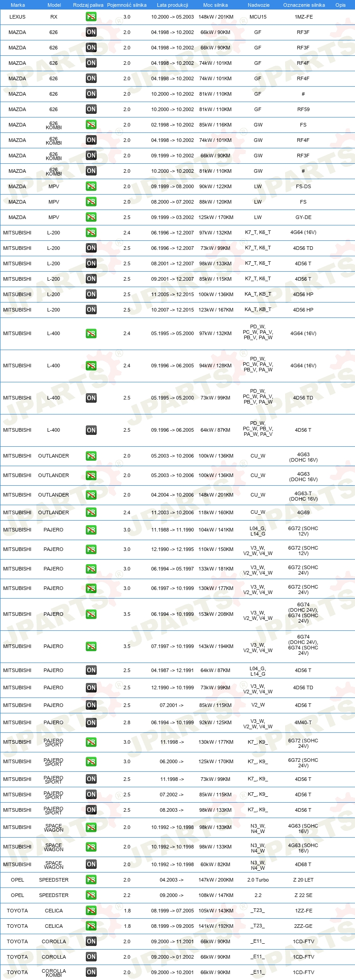
Task: Click engine code Z 22 SE
Action: [303, 895]
